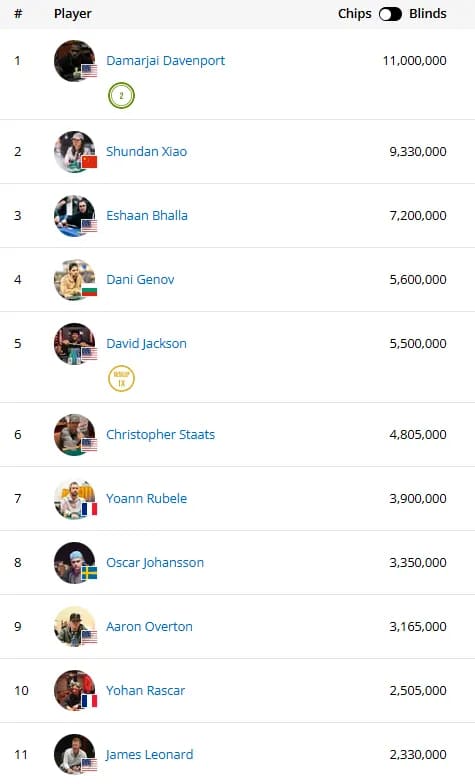This screenshot has height=784, width=475.
Task: Open the Shundan Xiao player link
Action: pyautogui.click(x=146, y=152)
